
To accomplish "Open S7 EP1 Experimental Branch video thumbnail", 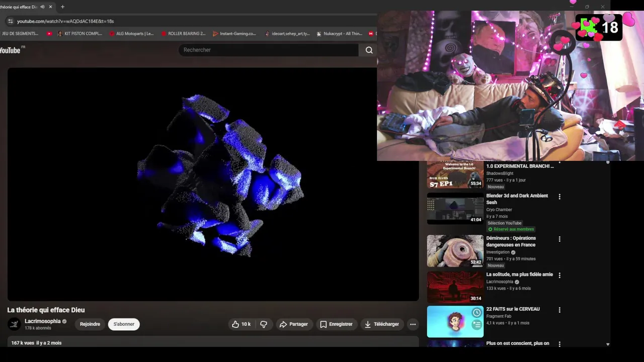I will 455,174.
